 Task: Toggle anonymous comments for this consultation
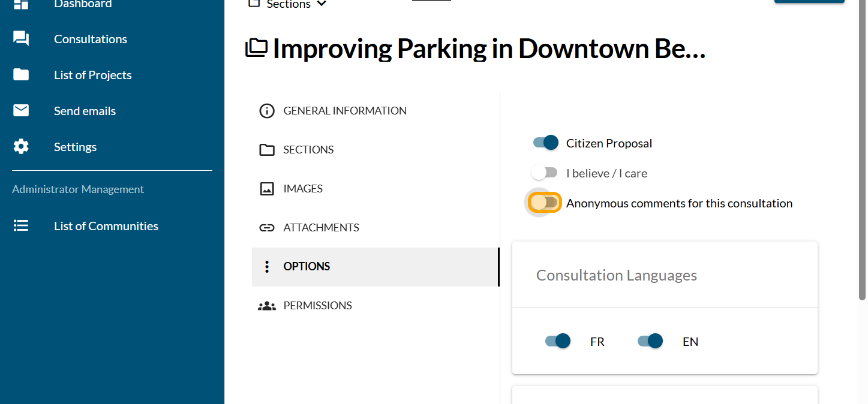click(545, 203)
